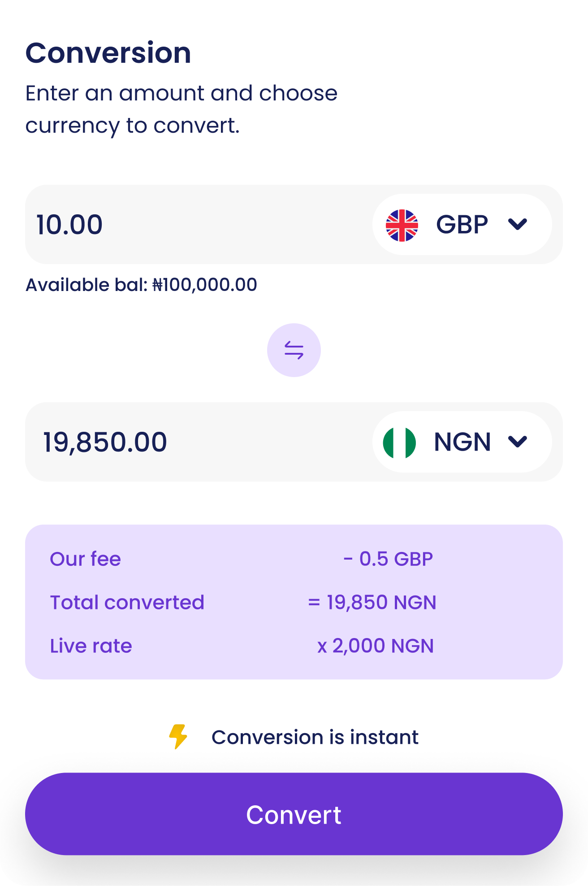Expand the chevron beside GBP
Image resolution: width=588 pixels, height=886 pixels.
point(518,224)
